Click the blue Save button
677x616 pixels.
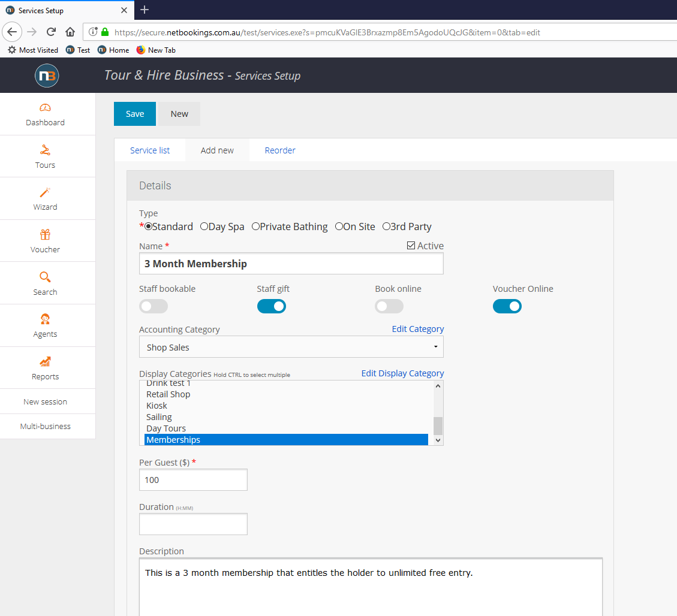(135, 114)
